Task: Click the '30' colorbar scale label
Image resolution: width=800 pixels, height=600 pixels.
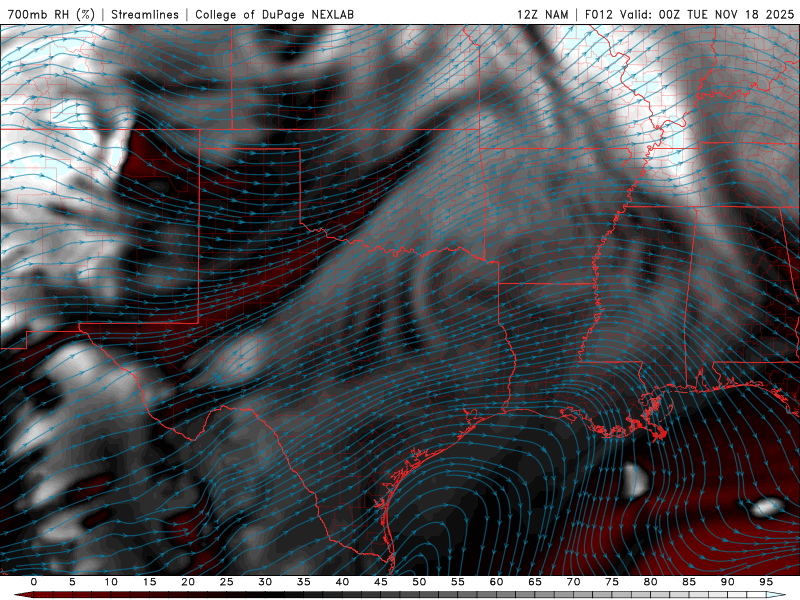Action: [265, 582]
